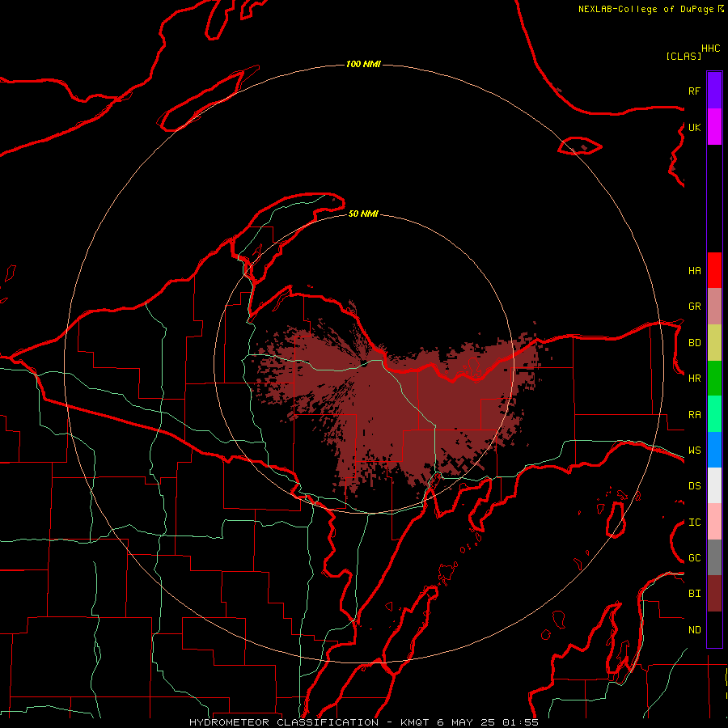Click the RF legend label
The height and width of the screenshot is (728, 728).
coord(694,91)
